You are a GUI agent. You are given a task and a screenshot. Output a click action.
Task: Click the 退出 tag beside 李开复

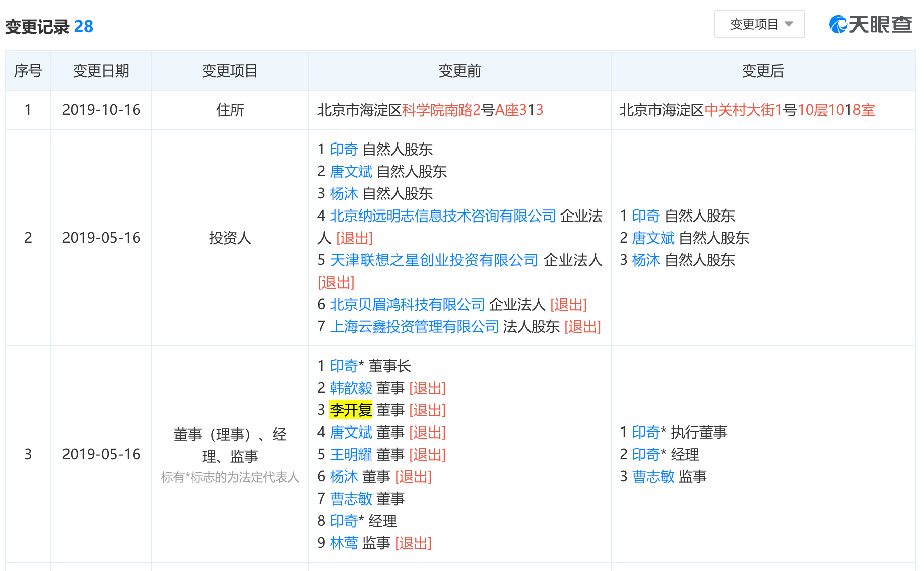point(428,410)
